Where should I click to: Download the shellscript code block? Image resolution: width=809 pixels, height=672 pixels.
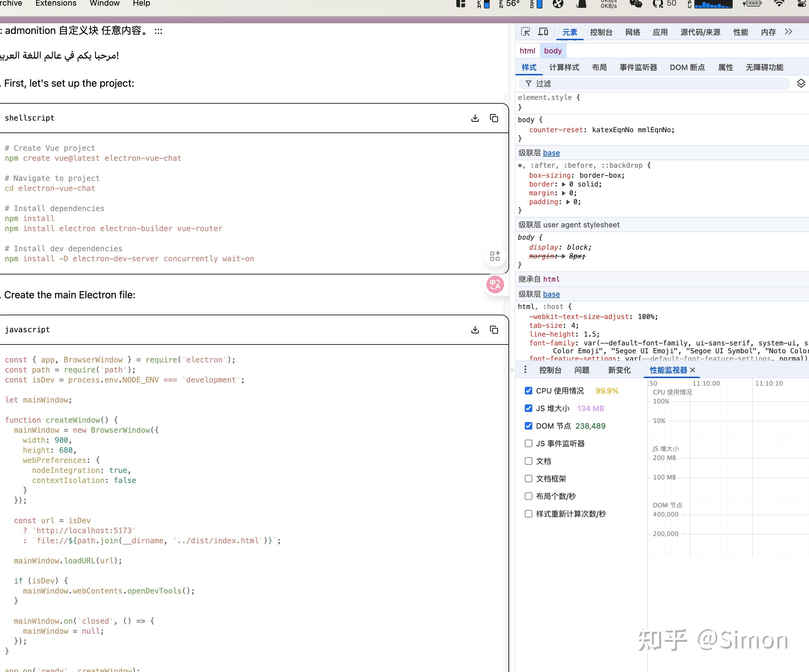coord(475,118)
